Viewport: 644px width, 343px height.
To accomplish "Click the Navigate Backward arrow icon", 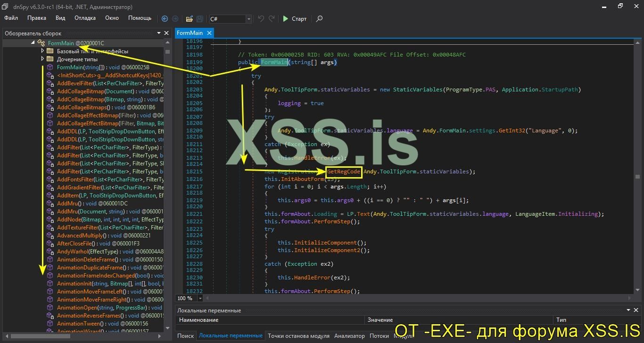I will pyautogui.click(x=165, y=19).
